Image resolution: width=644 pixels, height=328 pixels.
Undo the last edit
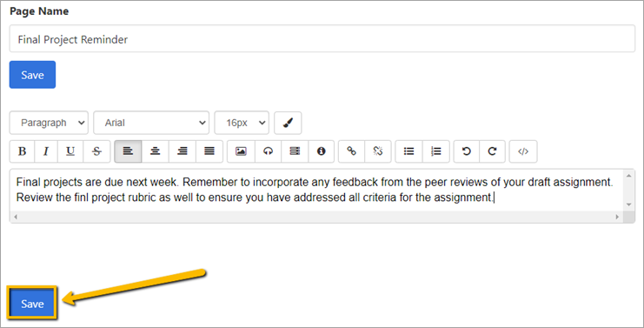(x=466, y=151)
